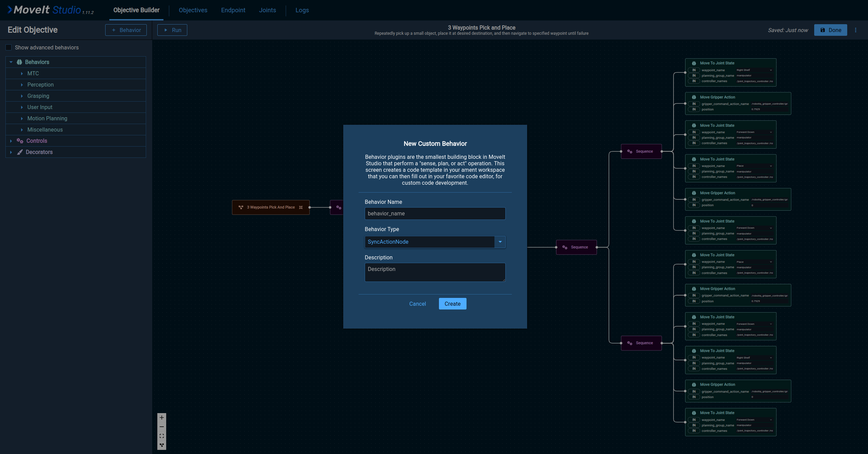Switch to the Joints tab
868x454 pixels.
click(267, 10)
